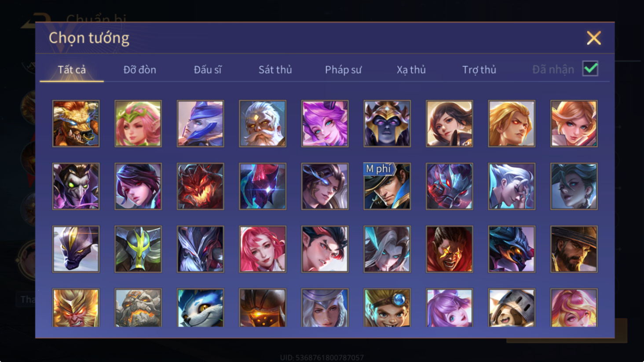Switch to the Đỡ đòn tab
This screenshot has width=644, height=362.
tap(140, 69)
